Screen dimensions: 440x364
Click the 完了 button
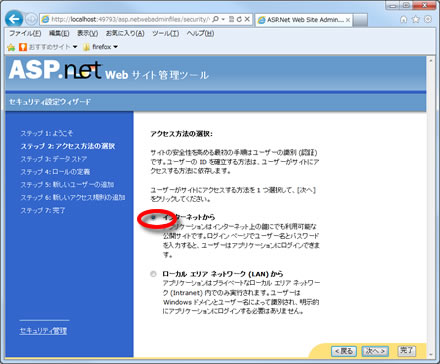[x=407, y=350]
